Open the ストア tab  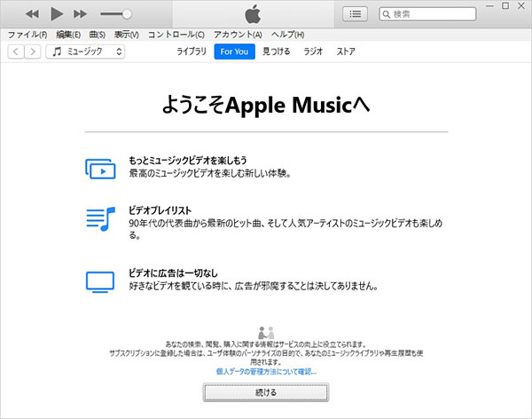(346, 51)
